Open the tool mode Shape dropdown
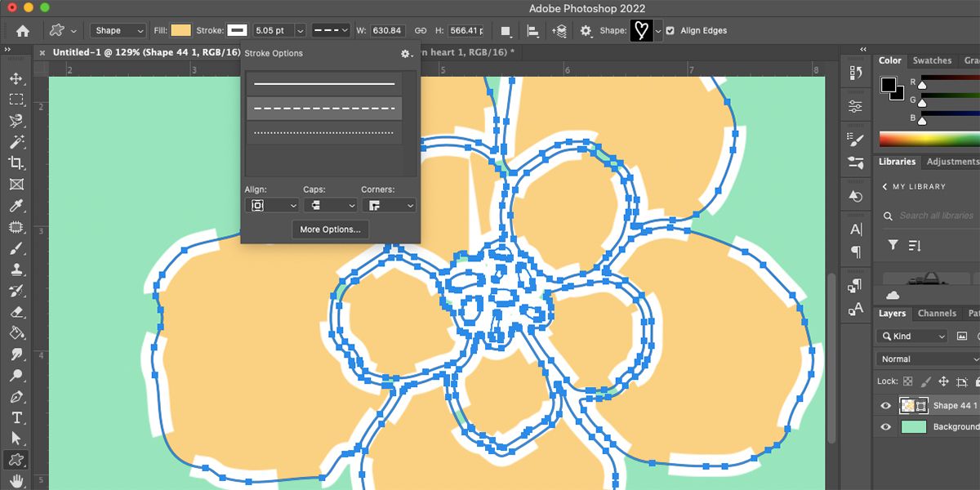980x490 pixels. [x=118, y=31]
